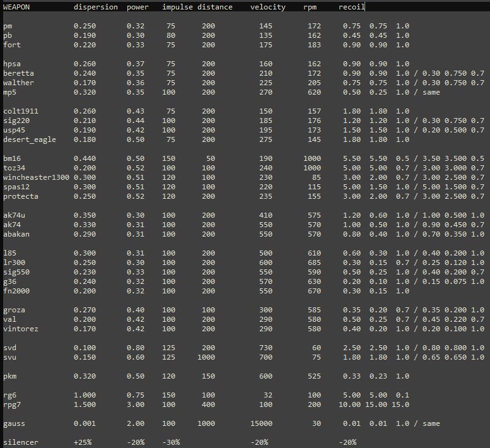Click the rg6 weapon name
Image resolution: width=490 pixels, height=448 pixels.
[9, 396]
